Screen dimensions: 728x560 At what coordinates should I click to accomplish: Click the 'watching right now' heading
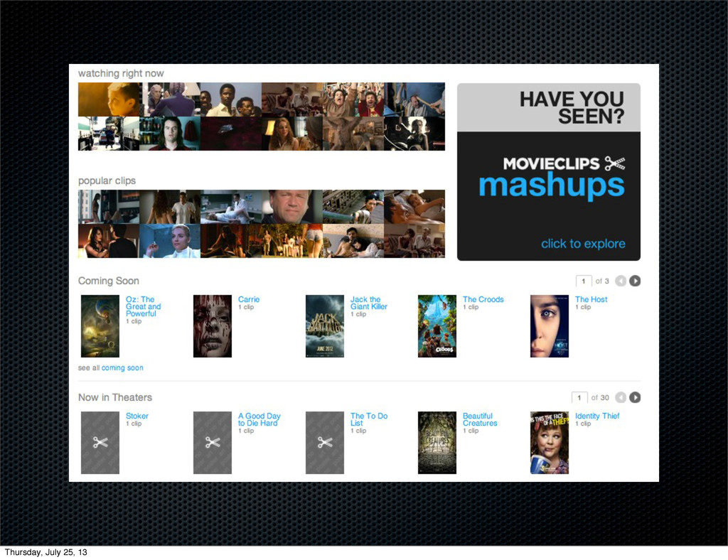[x=121, y=73]
